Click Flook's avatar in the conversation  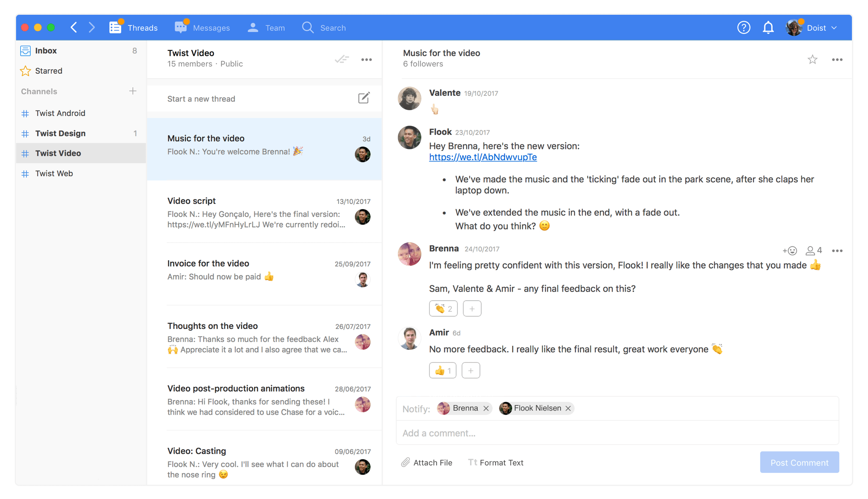[409, 138]
